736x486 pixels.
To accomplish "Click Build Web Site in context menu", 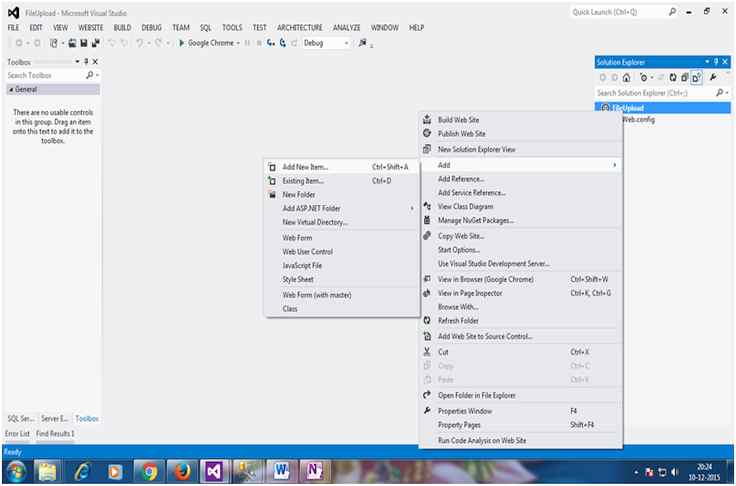I will [521, 120].
